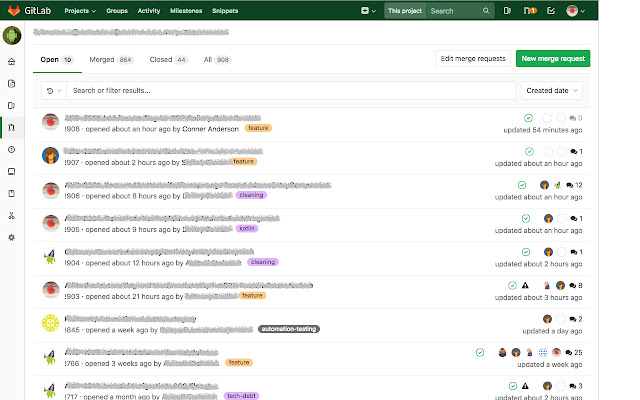Click the Edit merge requests button

coord(473,59)
